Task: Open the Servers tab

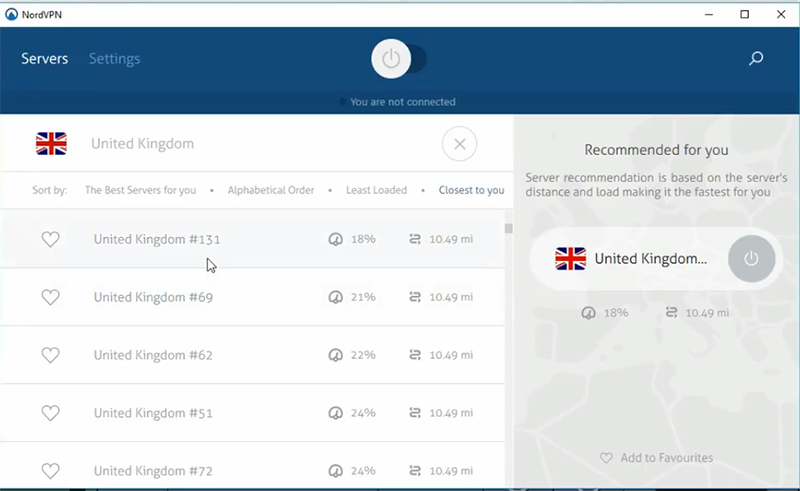Action: (45, 59)
